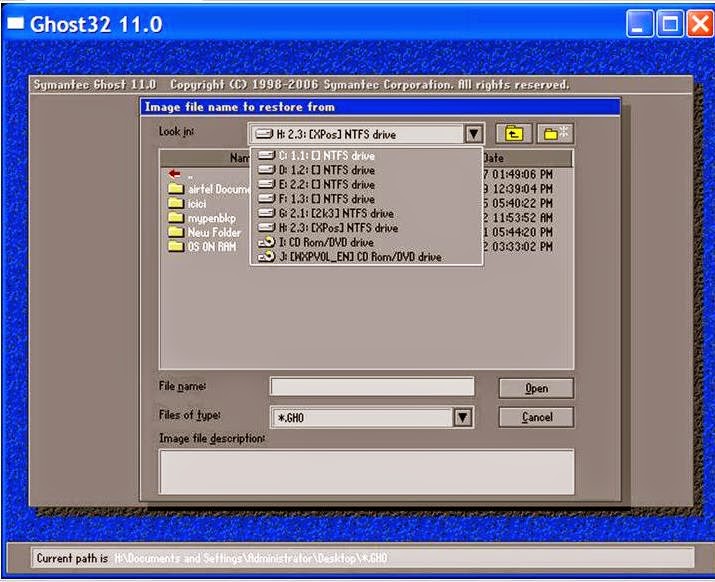Open the Files of type dropdown arrow

(462, 417)
